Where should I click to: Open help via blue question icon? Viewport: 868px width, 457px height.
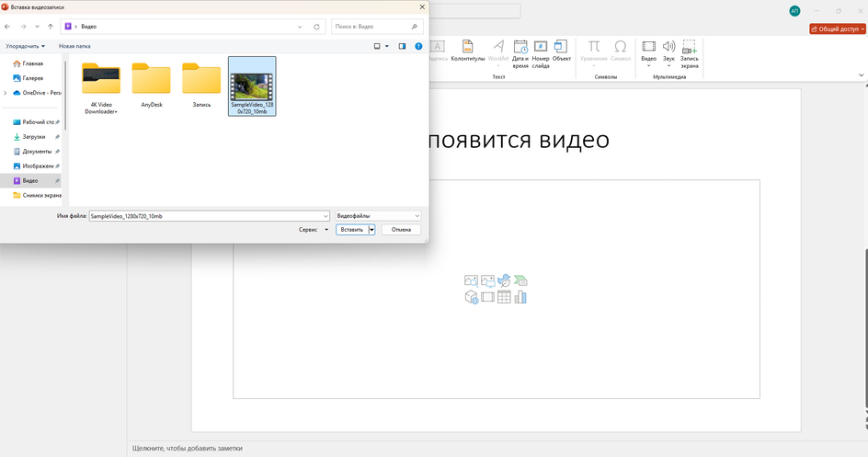[x=418, y=46]
